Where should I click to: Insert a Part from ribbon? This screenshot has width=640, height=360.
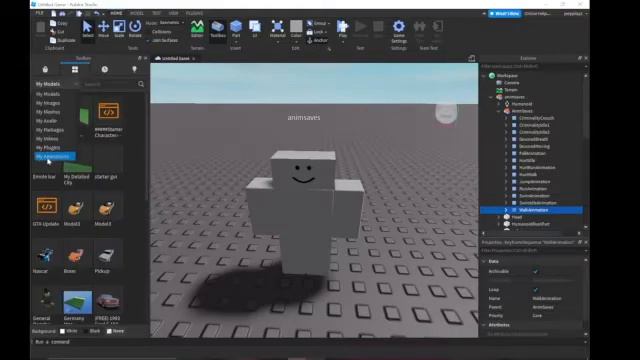236,29
